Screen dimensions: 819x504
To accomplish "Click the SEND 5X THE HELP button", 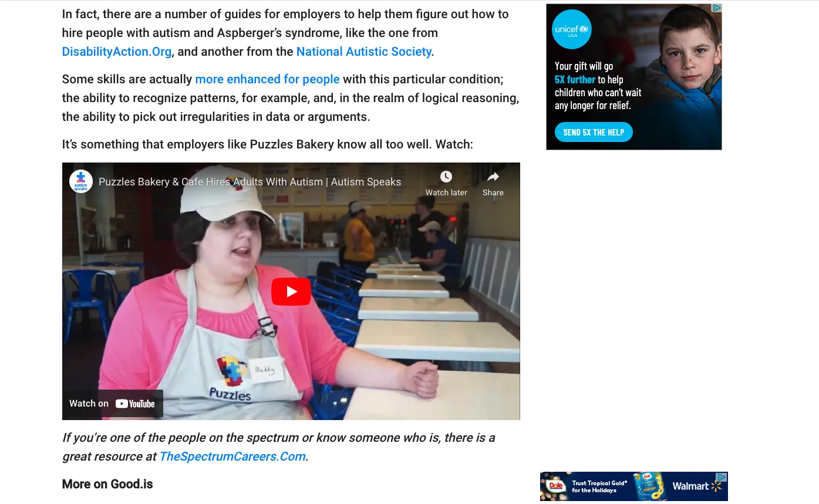I will (x=594, y=132).
